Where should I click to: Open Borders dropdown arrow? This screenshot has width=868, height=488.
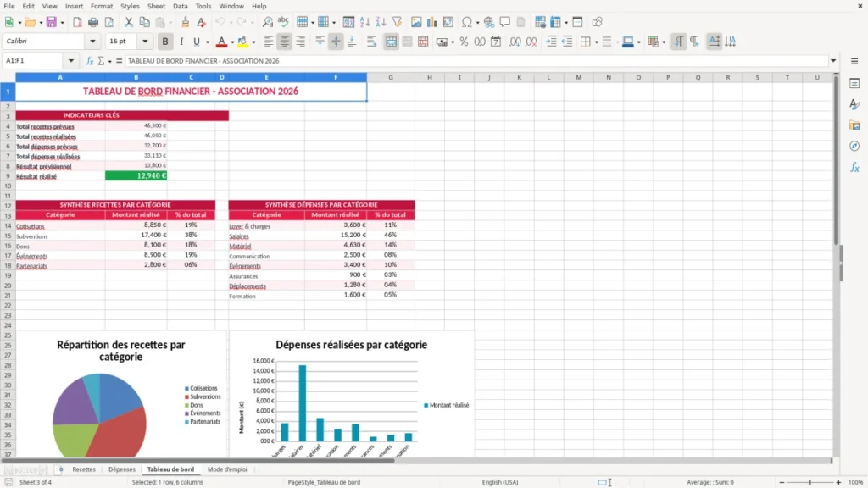coord(596,42)
